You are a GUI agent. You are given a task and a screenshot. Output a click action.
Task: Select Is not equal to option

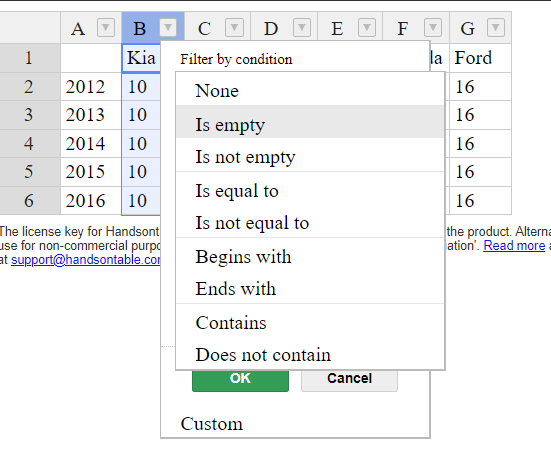coord(310,221)
